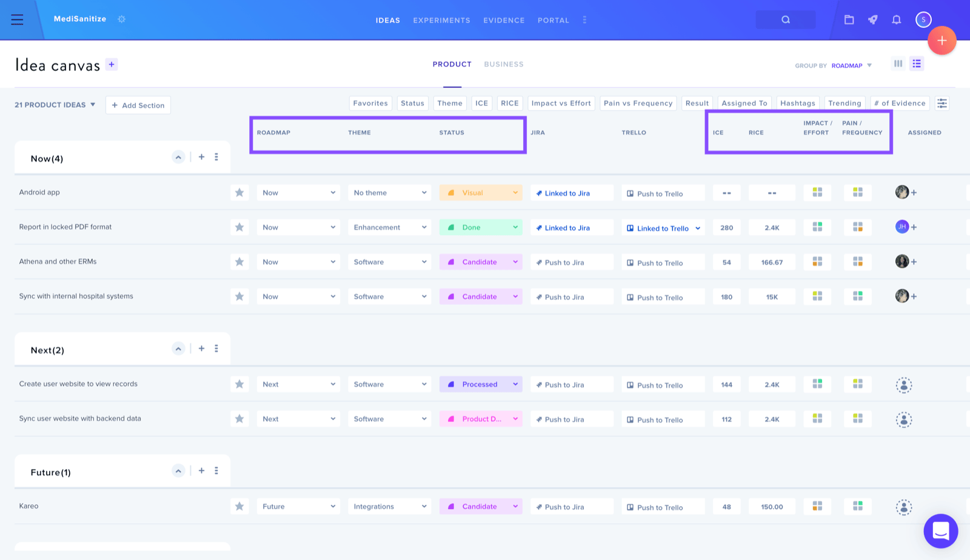Viewport: 970px width, 560px height.
Task: Toggle the Hashtags column chip
Action: point(797,103)
